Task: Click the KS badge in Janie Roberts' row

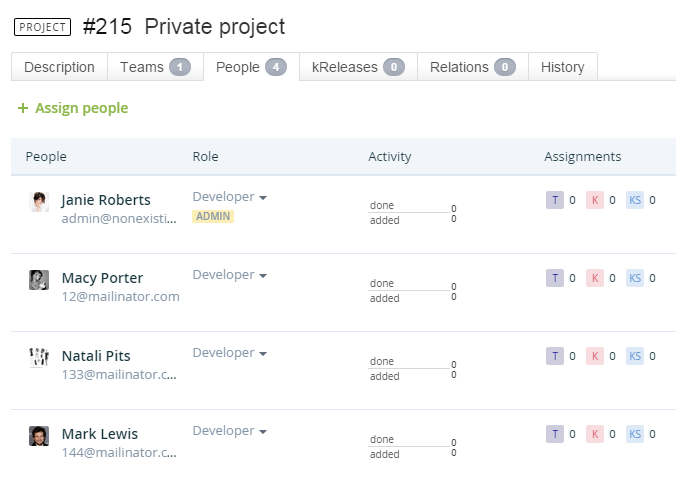Action: [635, 200]
